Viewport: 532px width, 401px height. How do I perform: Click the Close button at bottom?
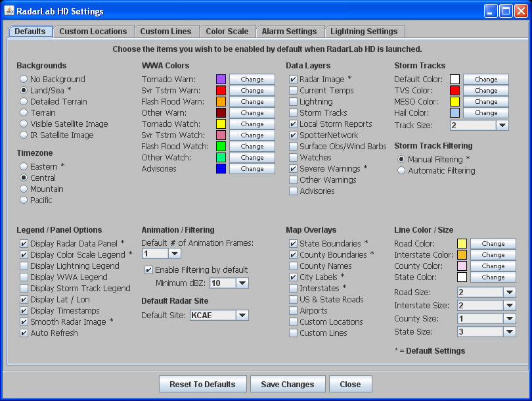(x=351, y=384)
